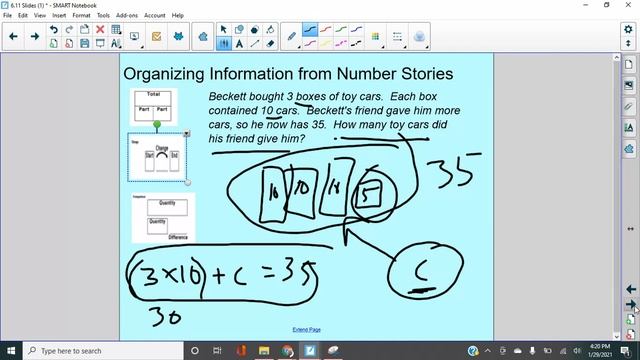Viewport: 640px width, 360px height.
Task: Open the Page Sorter sidebar tab
Action: (x=629, y=64)
